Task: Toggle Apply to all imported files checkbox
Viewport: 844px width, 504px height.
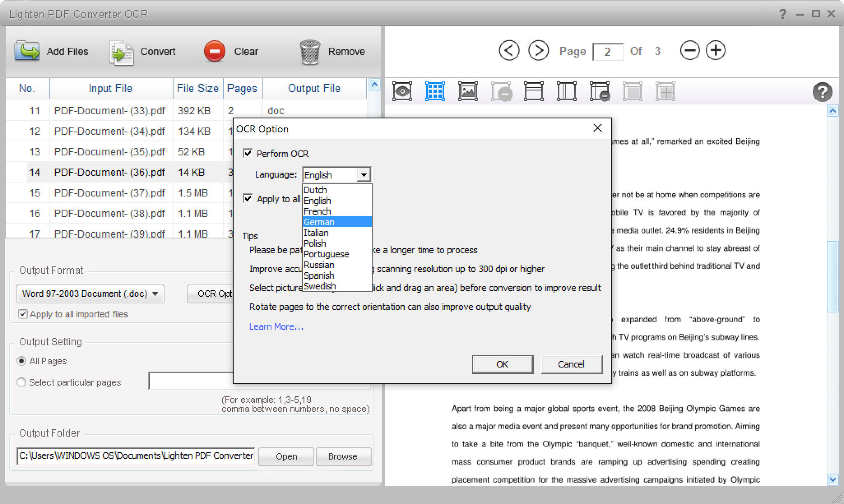Action: click(x=23, y=314)
